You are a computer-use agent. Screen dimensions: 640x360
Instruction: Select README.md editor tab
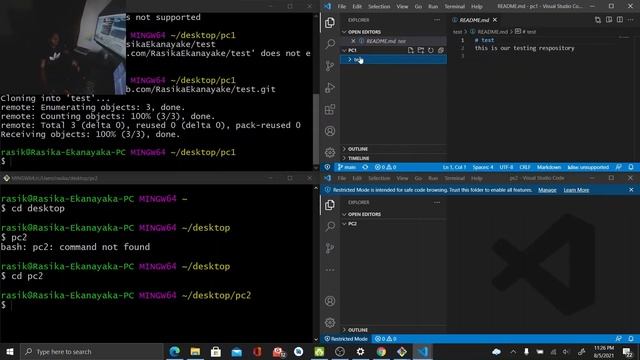click(x=474, y=20)
